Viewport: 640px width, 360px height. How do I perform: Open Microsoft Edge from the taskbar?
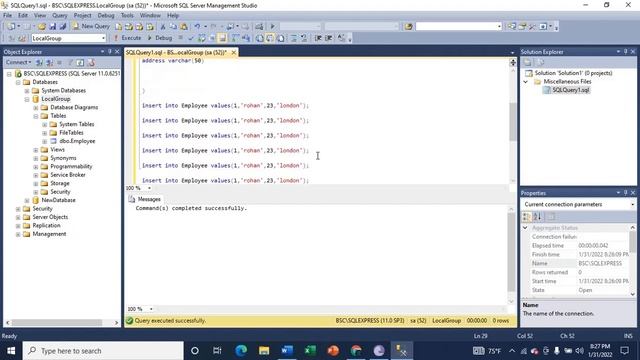tap(241, 351)
